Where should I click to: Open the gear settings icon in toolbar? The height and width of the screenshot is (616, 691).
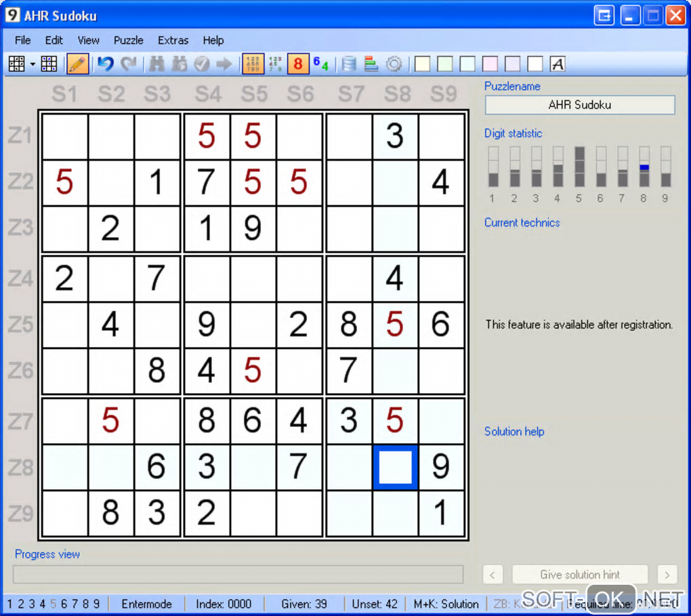[x=394, y=64]
